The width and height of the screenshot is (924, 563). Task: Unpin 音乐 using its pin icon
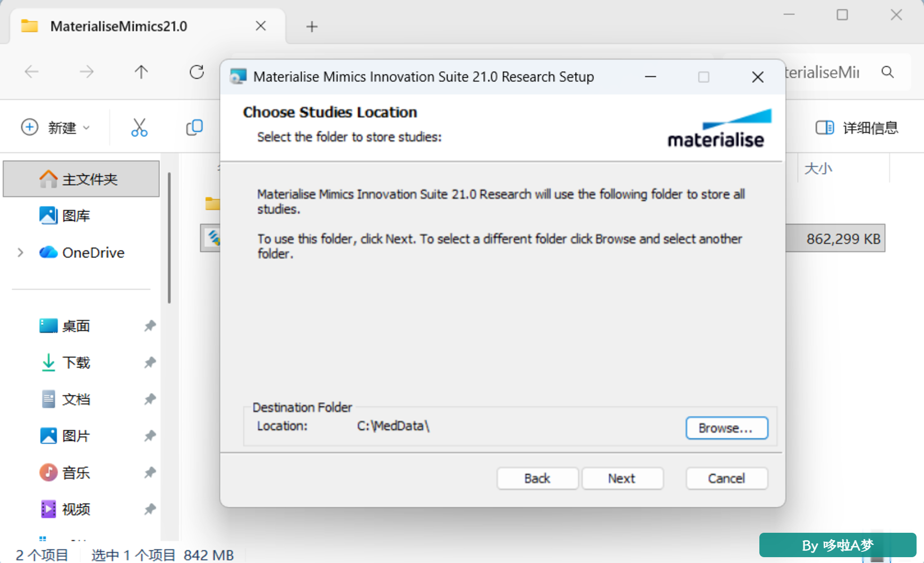click(150, 472)
